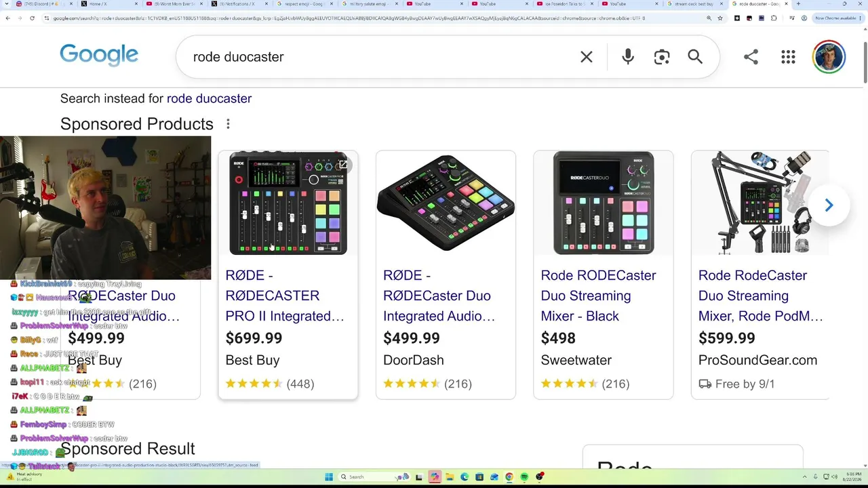Open the Chrome icon in the taskbar
Screen dimensions: 868x488
tap(509, 476)
